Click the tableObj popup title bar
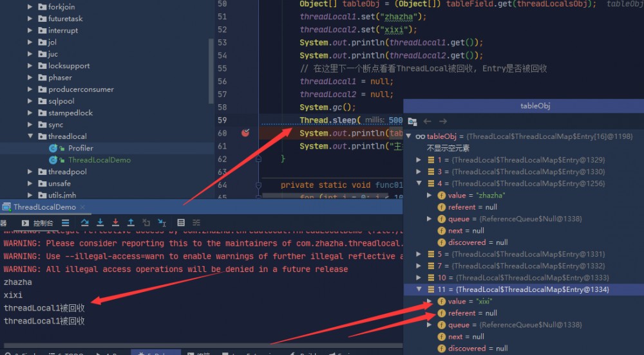Image resolution: width=644 pixels, height=355 pixels. 524,105
